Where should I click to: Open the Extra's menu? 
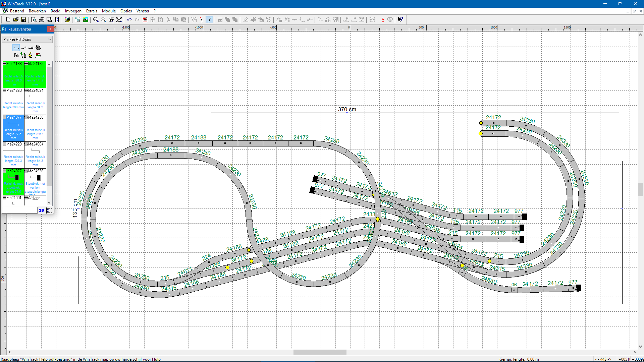point(92,11)
